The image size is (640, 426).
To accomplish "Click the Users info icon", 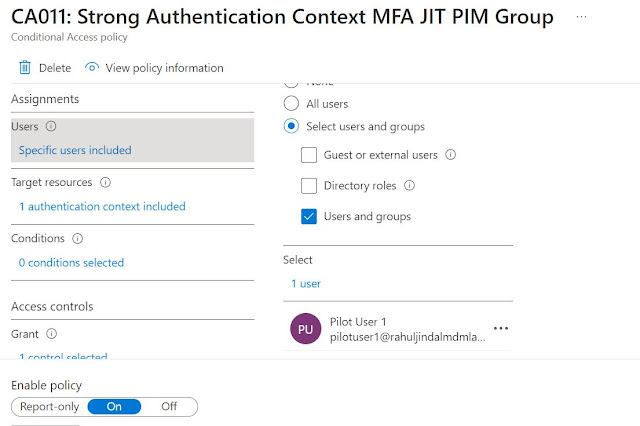I will (x=51, y=127).
